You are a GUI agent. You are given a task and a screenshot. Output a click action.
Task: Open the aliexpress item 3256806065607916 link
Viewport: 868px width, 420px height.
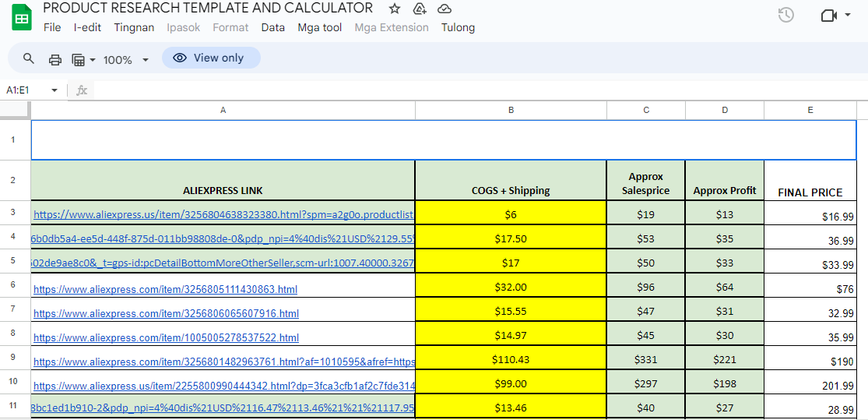tap(166, 313)
